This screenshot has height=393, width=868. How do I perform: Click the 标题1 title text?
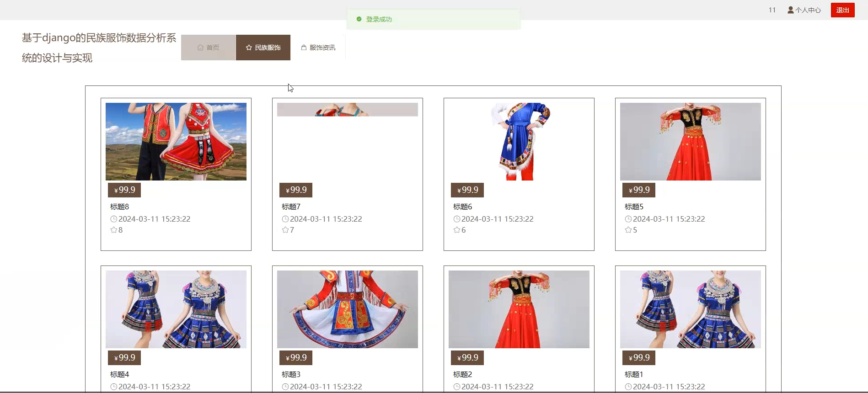point(634,375)
